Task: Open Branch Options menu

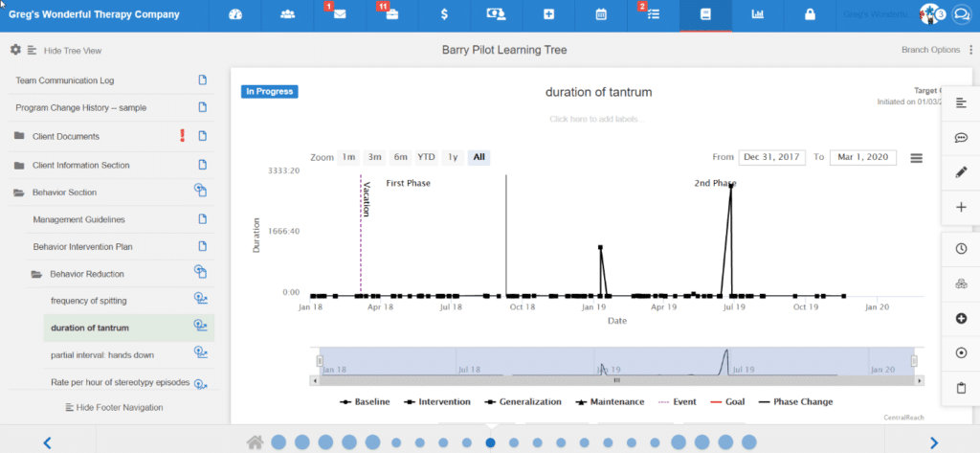Action: (x=930, y=50)
